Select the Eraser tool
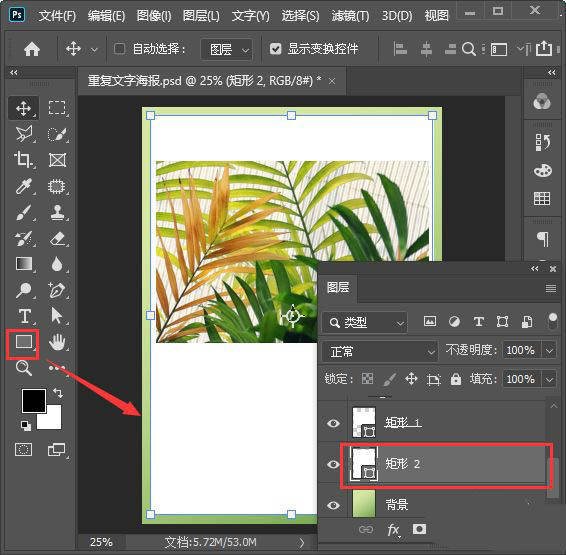This screenshot has width=566, height=555. (x=57, y=238)
